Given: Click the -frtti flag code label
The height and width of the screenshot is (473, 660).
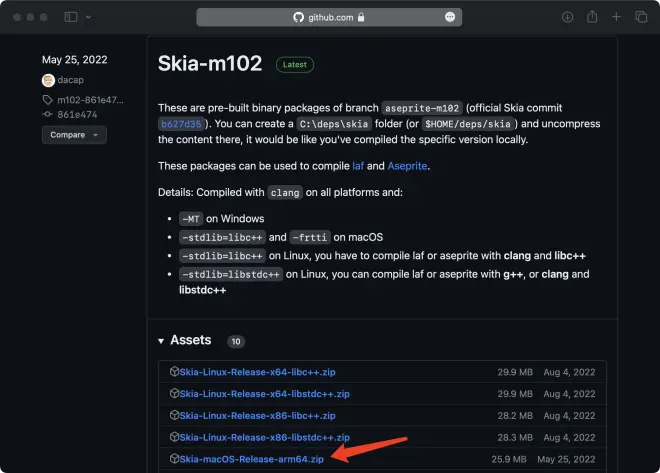Looking at the screenshot, I should 310,238.
